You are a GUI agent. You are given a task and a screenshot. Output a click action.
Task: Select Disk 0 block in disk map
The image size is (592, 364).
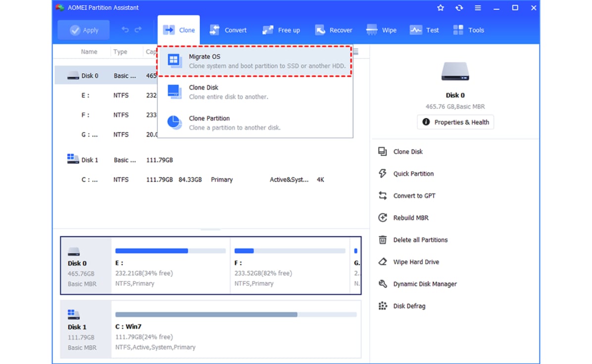tap(86, 266)
